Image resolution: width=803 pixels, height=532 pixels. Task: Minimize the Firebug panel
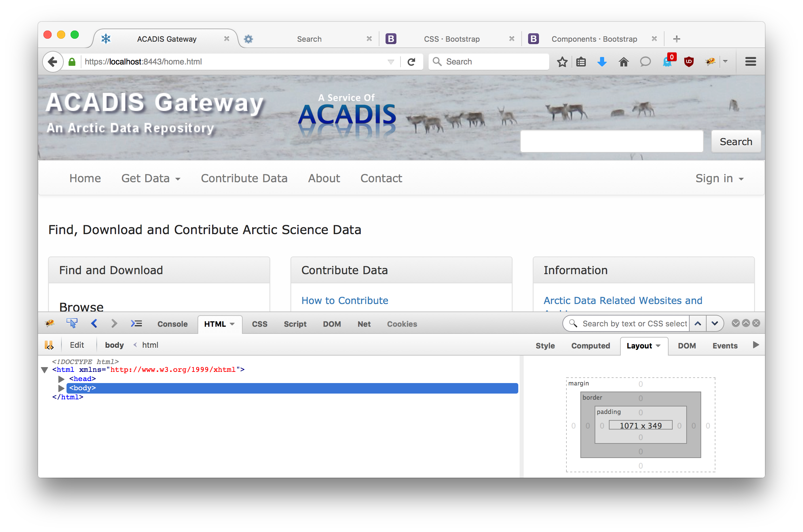coord(735,323)
